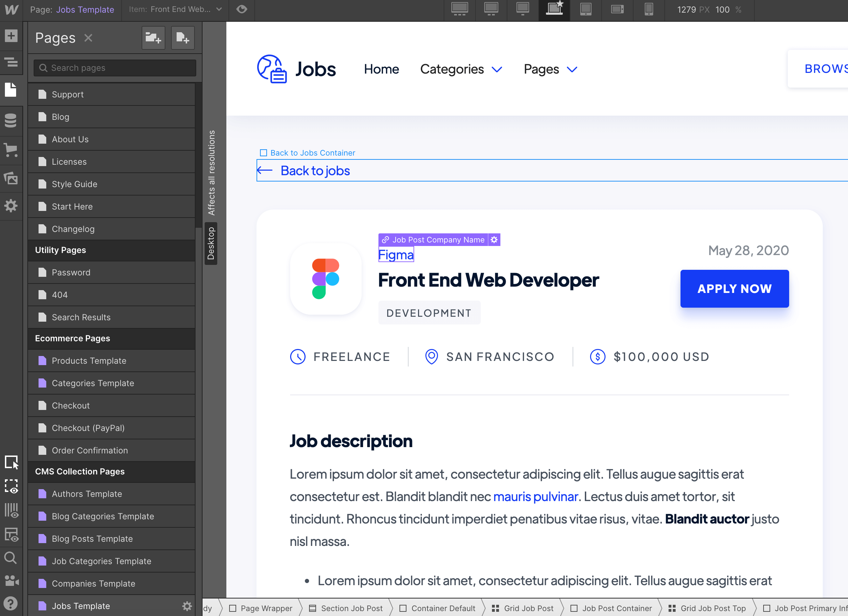Open Jobs Template page settings gear
The height and width of the screenshot is (616, 848).
click(187, 606)
